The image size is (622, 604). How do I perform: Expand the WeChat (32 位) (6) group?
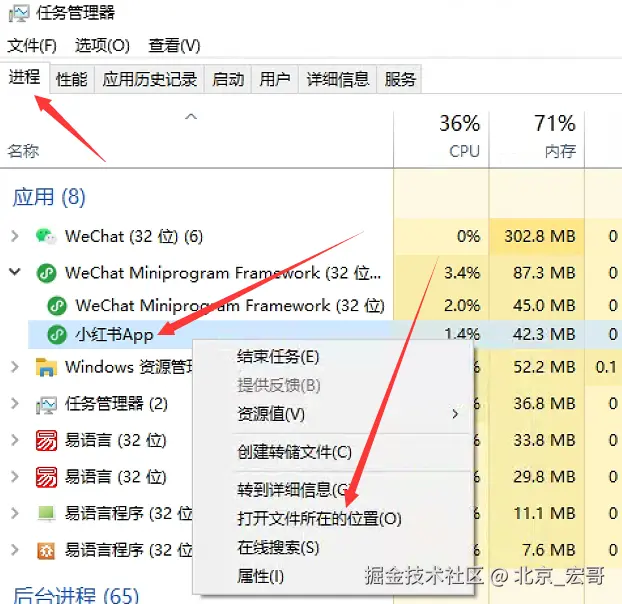(15, 236)
